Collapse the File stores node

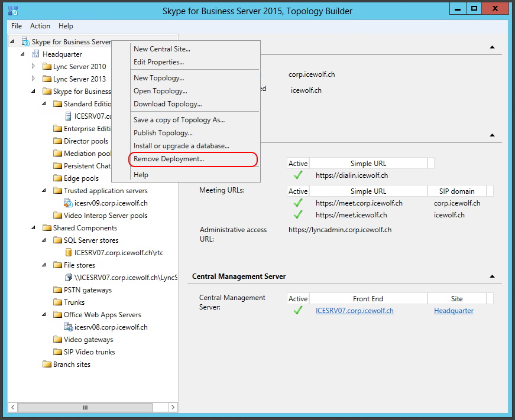coord(44,265)
